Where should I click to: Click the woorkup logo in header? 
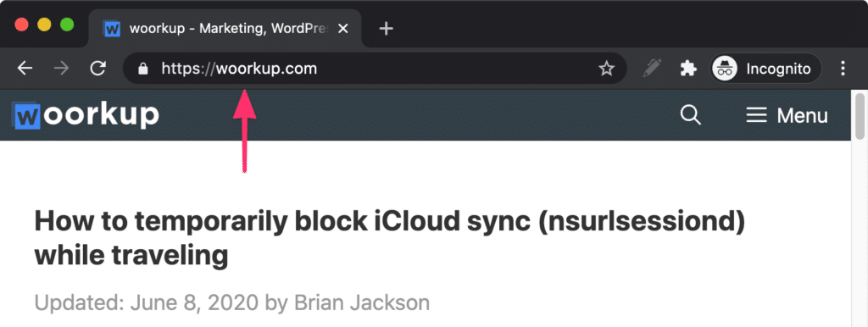(87, 115)
